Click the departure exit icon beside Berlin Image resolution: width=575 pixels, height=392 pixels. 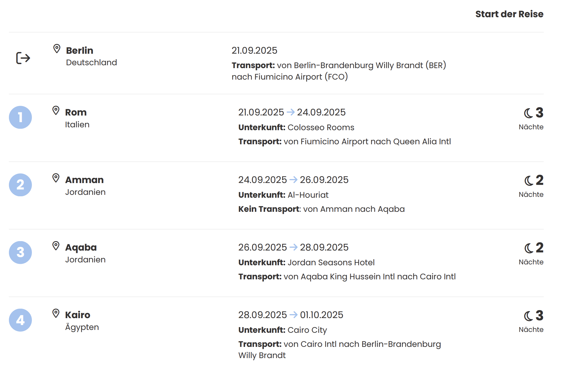coord(23,58)
